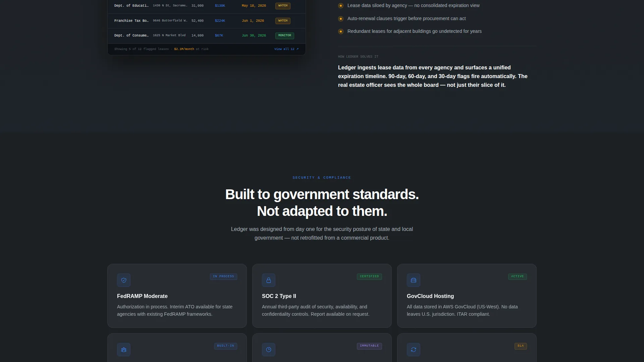Click the 'Jun 1, 2026' expiration date
The width and height of the screenshot is (644, 362).
[x=253, y=21]
